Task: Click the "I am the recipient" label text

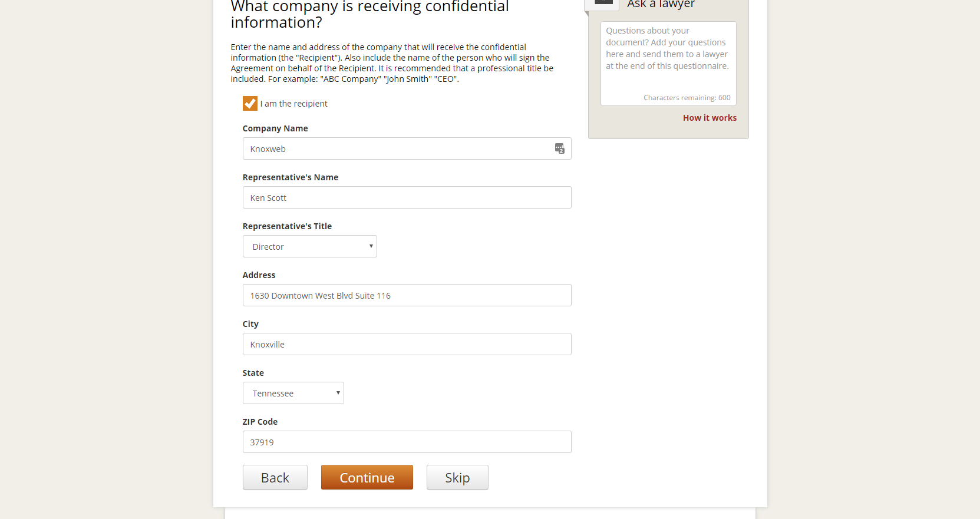Action: click(293, 104)
